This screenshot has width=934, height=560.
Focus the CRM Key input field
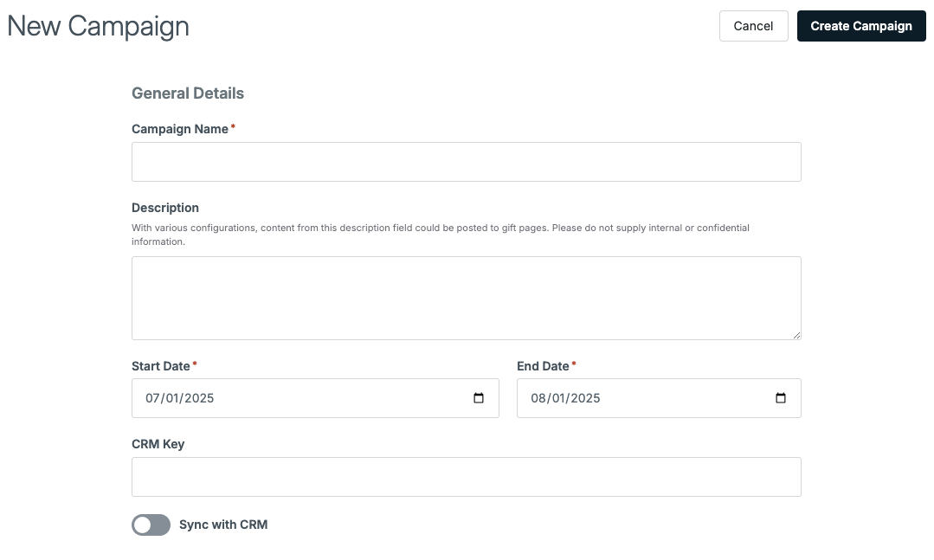pos(467,477)
